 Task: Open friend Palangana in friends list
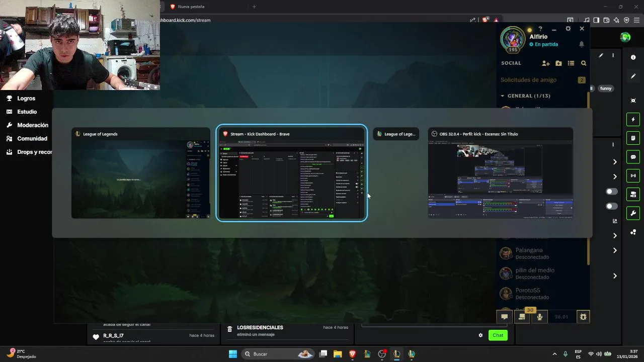point(542,253)
